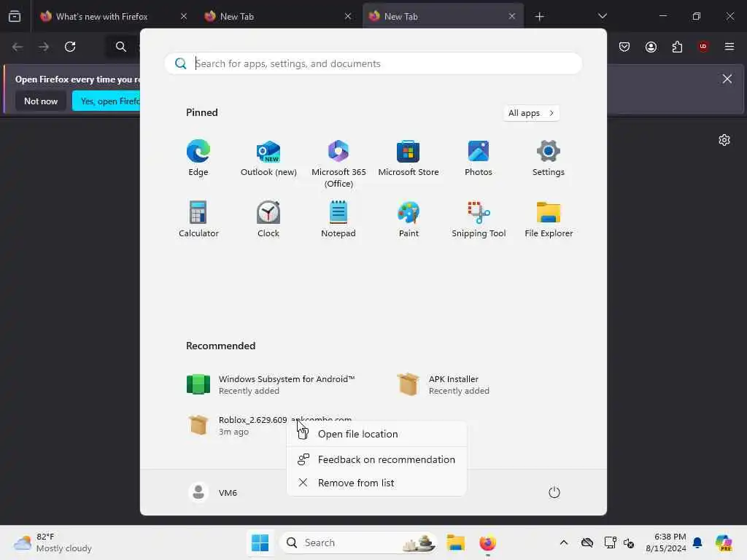
Task: Open the Paint app
Action: 409,219
